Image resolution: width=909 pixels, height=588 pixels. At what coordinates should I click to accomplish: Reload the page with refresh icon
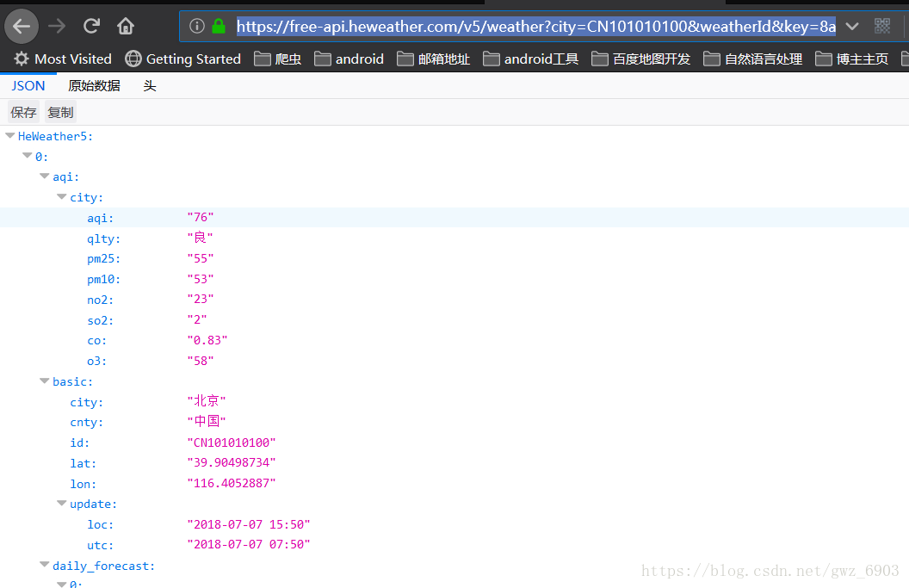[x=91, y=26]
